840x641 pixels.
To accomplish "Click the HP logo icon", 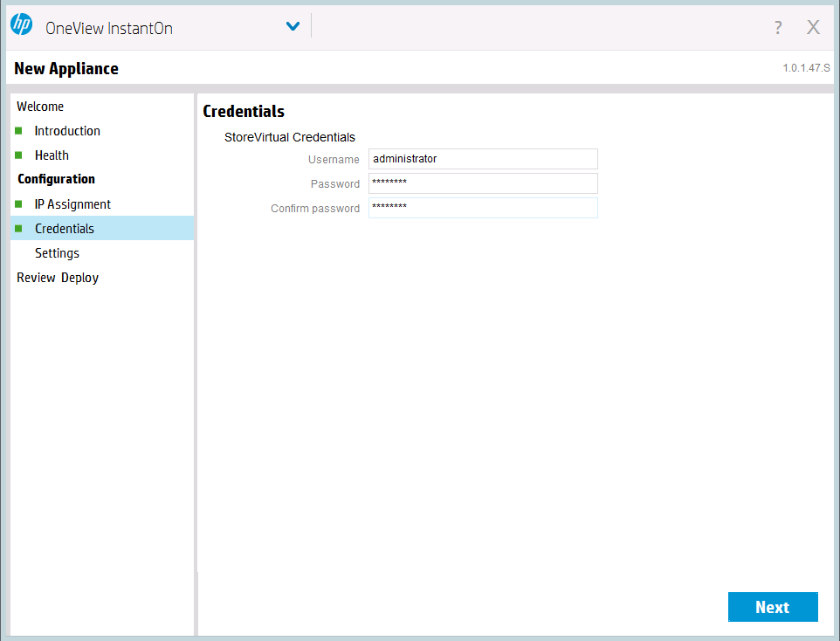I will point(22,24).
